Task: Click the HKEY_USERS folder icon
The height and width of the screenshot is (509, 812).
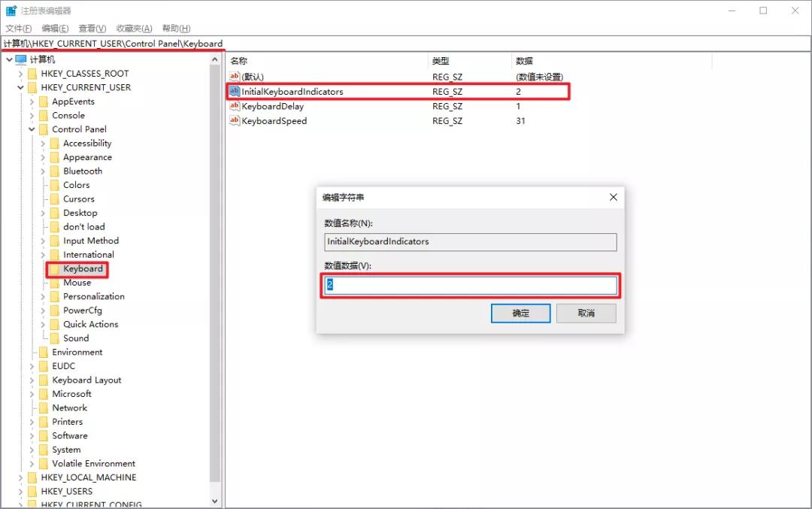Action: pos(32,492)
